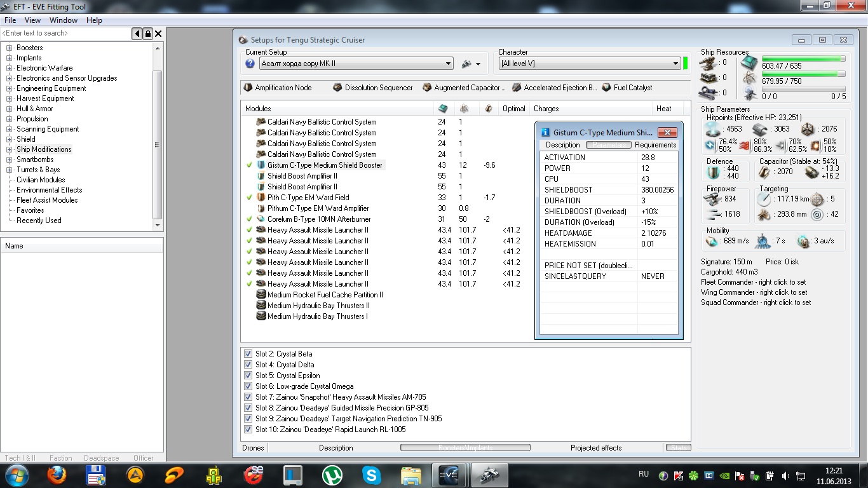Sort modules by the capacitor column icon
This screenshot has width=868, height=488.
pos(487,109)
